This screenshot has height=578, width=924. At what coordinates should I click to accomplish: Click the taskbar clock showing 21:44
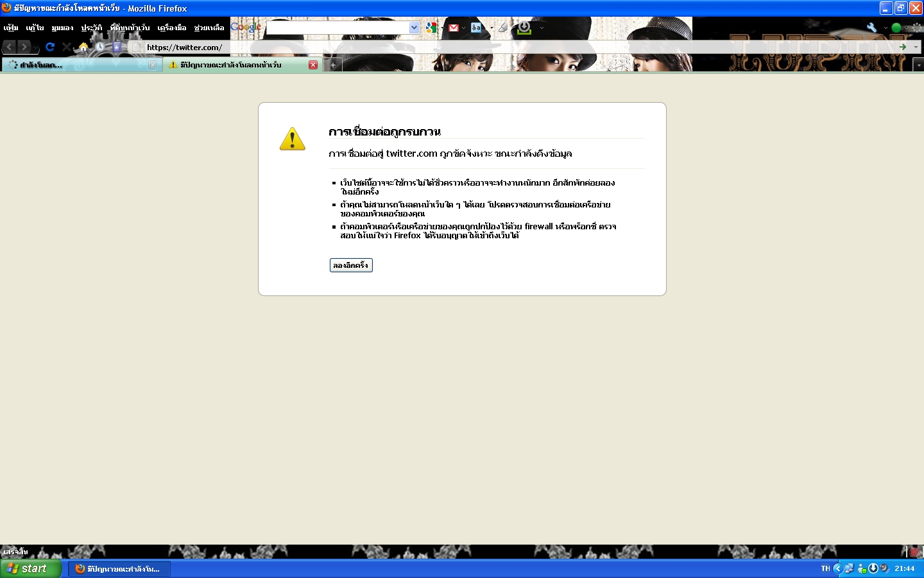(905, 568)
